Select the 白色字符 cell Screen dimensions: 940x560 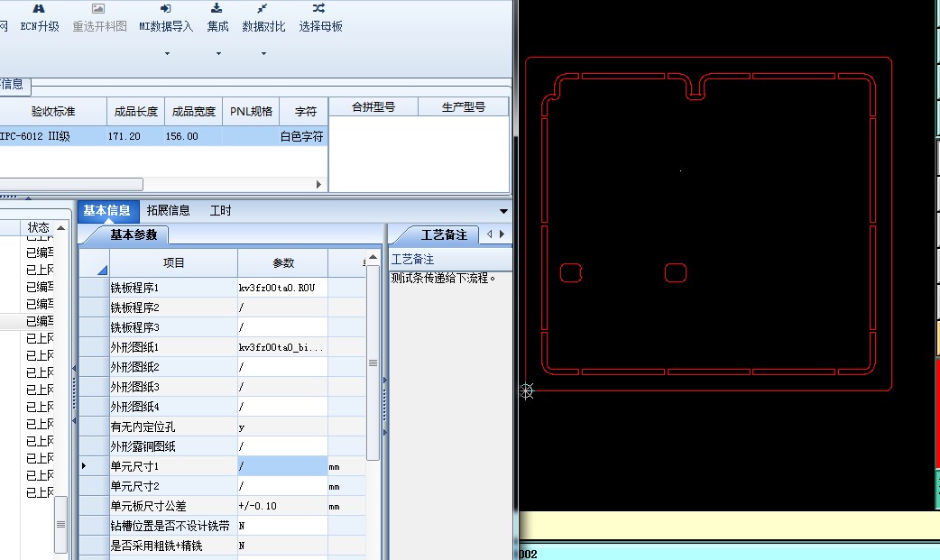click(304, 136)
